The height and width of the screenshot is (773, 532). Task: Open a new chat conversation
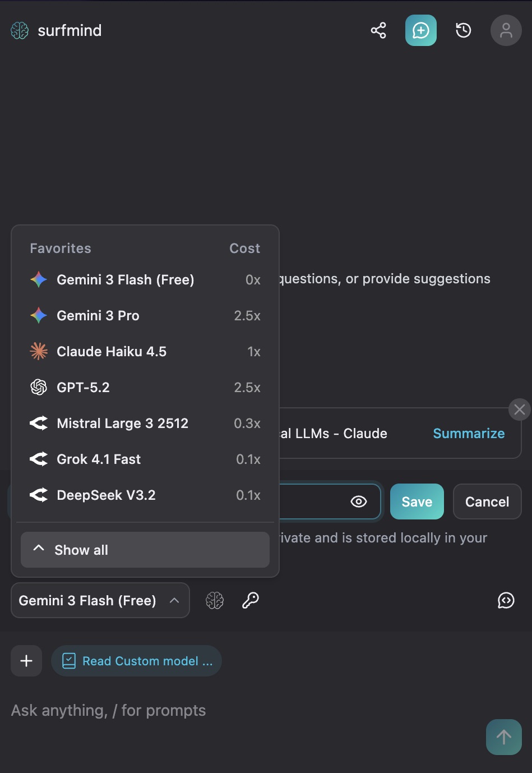420,30
